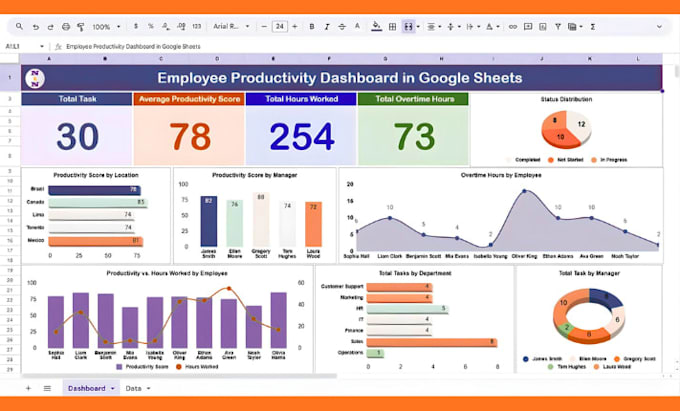This screenshot has width=680, height=411.
Task: Open vertical align dropdown
Action: coord(454,26)
